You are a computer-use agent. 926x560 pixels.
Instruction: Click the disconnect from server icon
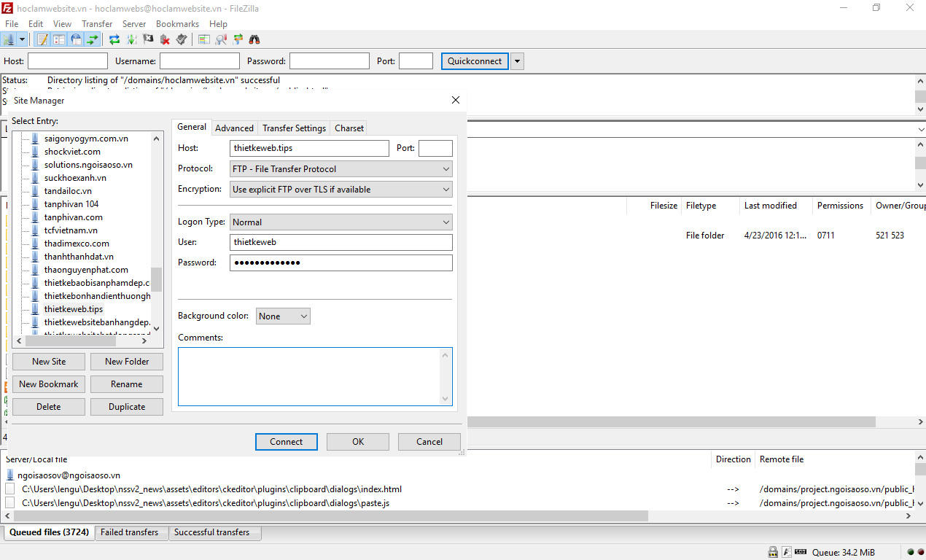(165, 39)
